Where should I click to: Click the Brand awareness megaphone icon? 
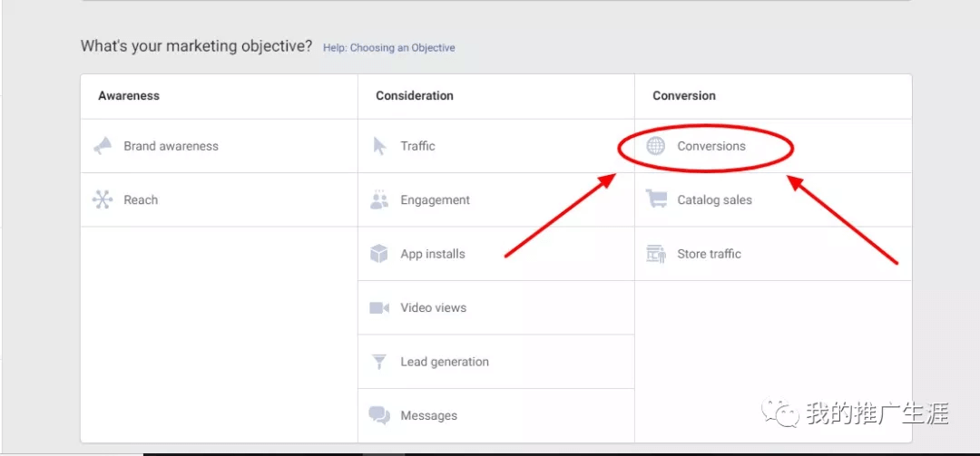coord(103,146)
